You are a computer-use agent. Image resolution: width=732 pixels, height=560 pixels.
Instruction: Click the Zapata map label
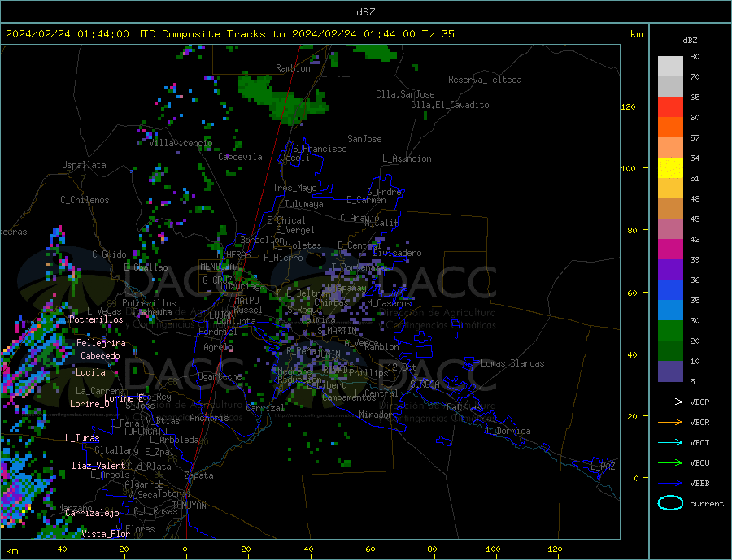(199, 475)
